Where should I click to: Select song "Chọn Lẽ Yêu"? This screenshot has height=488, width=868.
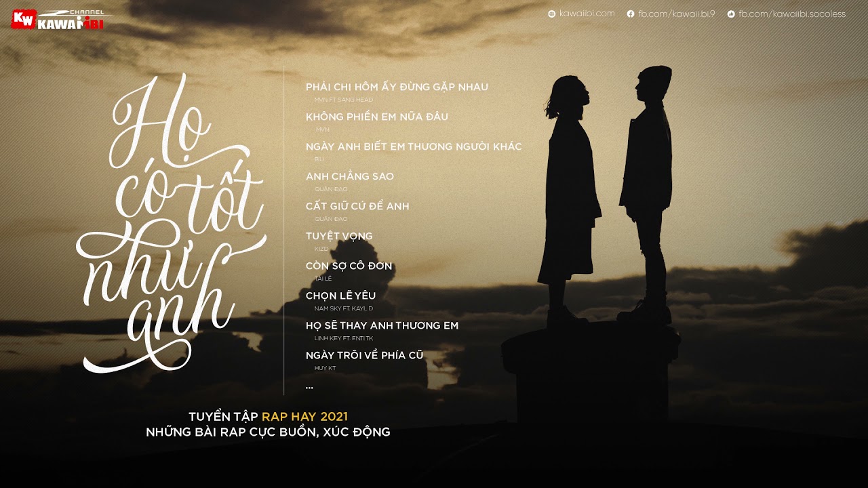pyautogui.click(x=340, y=296)
